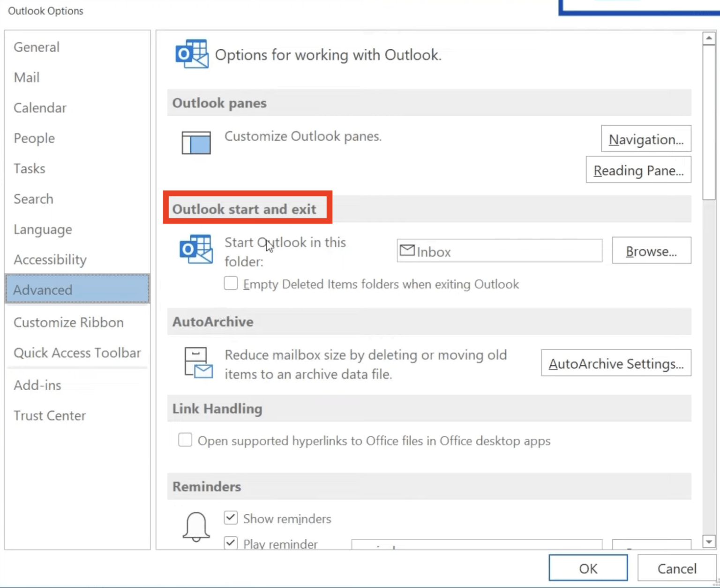Uncheck Play reminder sound option
Image resolution: width=720 pixels, height=588 pixels.
[230, 543]
